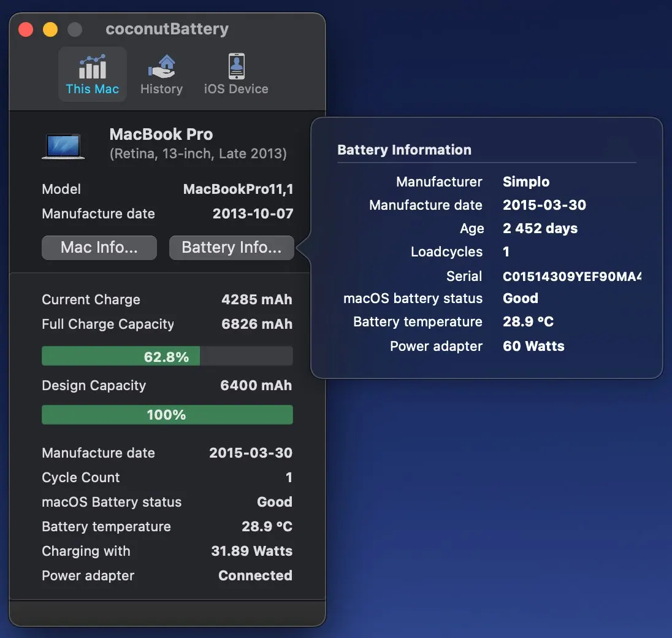Select the Simplo manufacturer value
The image size is (672, 638).
tap(526, 182)
